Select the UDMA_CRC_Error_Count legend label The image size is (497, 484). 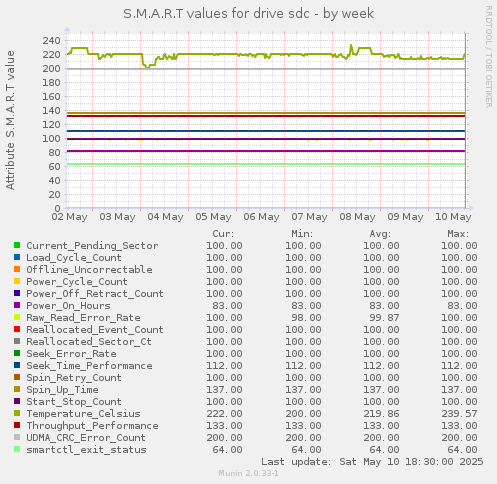pyautogui.click(x=86, y=438)
